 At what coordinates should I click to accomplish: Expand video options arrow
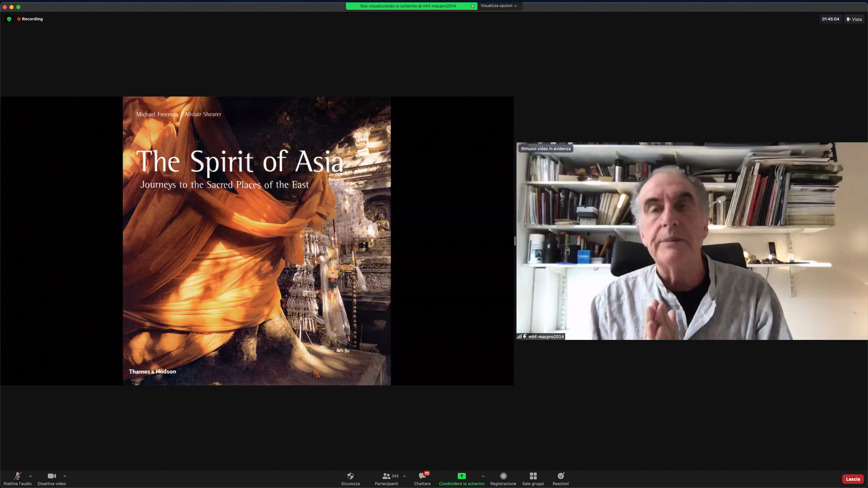click(x=65, y=476)
